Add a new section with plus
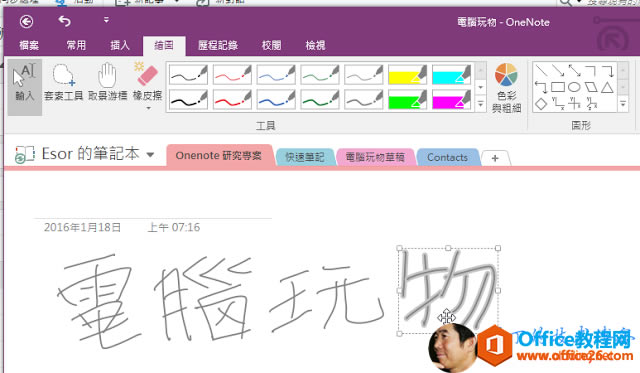The height and width of the screenshot is (373, 640). point(495,158)
